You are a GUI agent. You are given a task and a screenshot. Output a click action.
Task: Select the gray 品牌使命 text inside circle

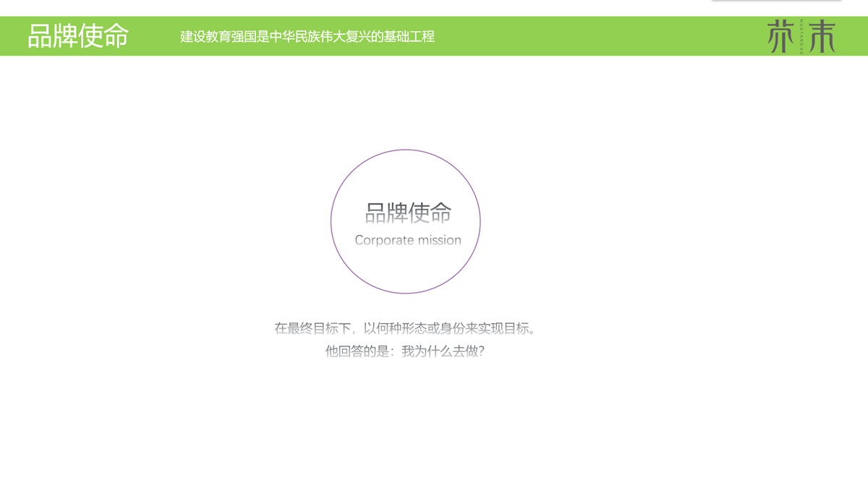(x=408, y=213)
